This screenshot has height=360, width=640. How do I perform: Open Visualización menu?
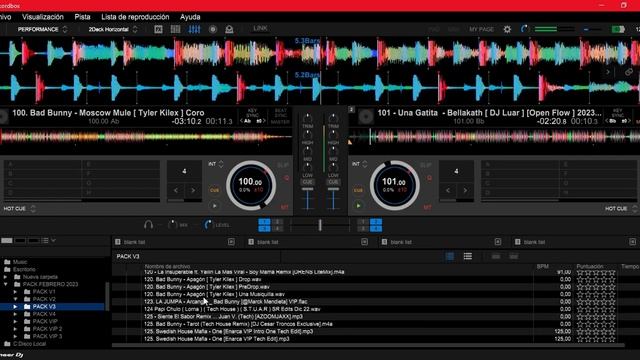(43, 17)
